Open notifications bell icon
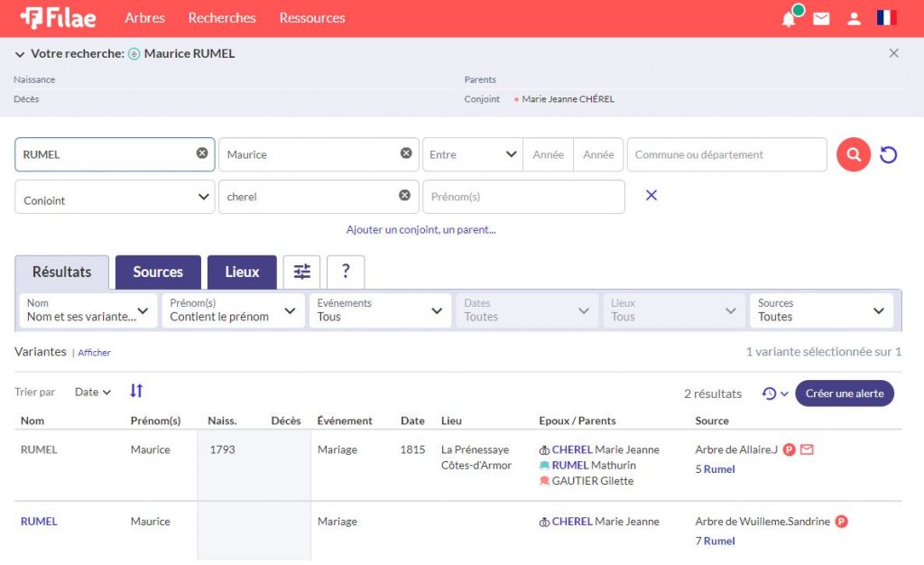Viewport: 924px width, 565px height. 790,19
